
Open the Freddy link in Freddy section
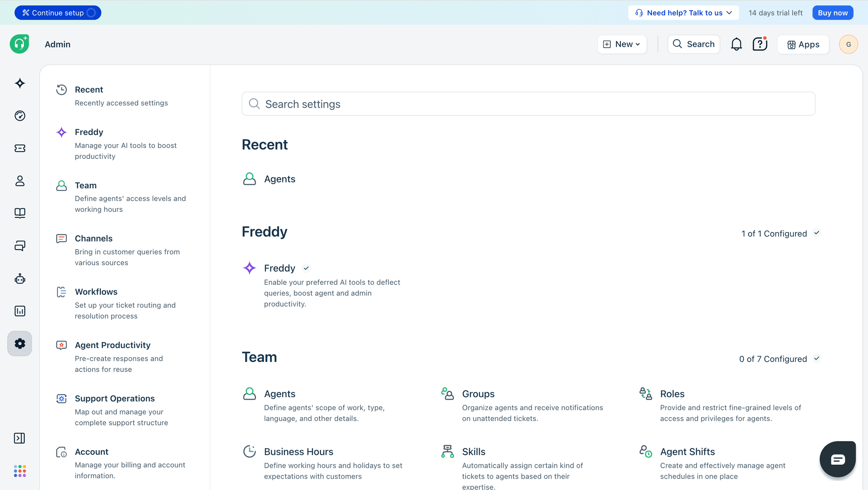279,268
